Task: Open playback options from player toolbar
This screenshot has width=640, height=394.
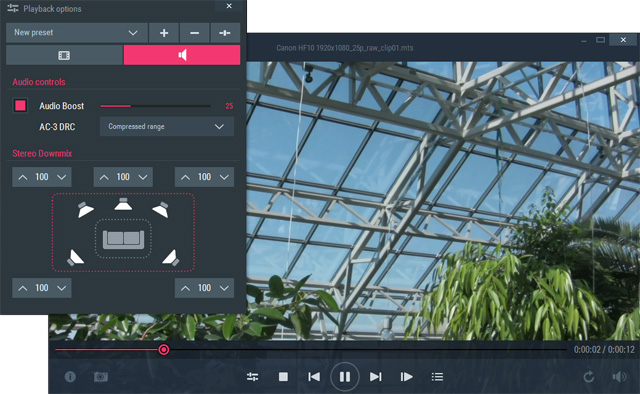Action: 253,376
